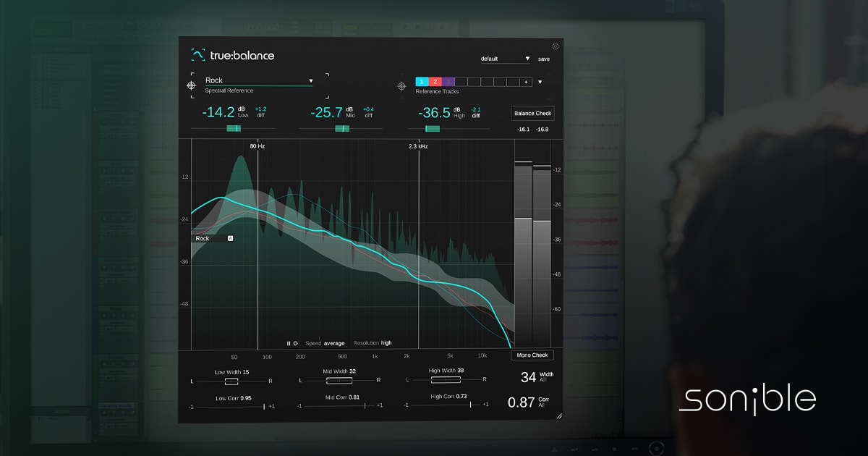The height and width of the screenshot is (456, 868).
Task: Activate Mono Check
Action: (533, 355)
